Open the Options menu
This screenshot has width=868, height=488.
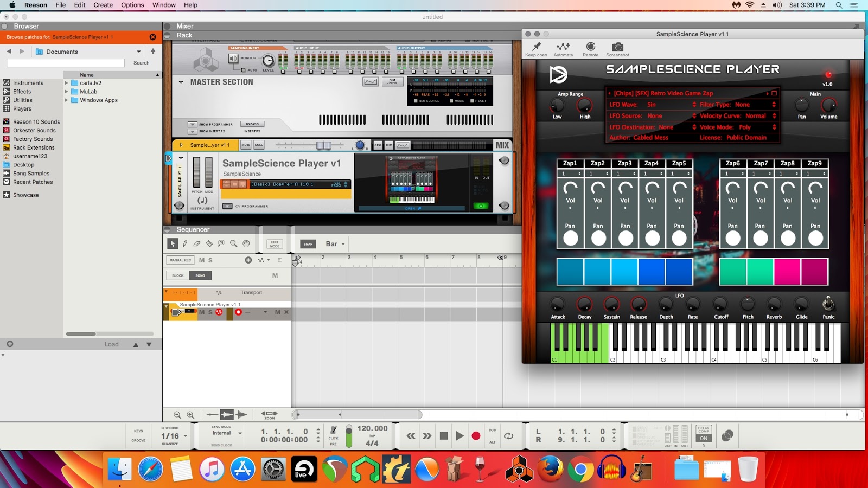click(x=132, y=5)
